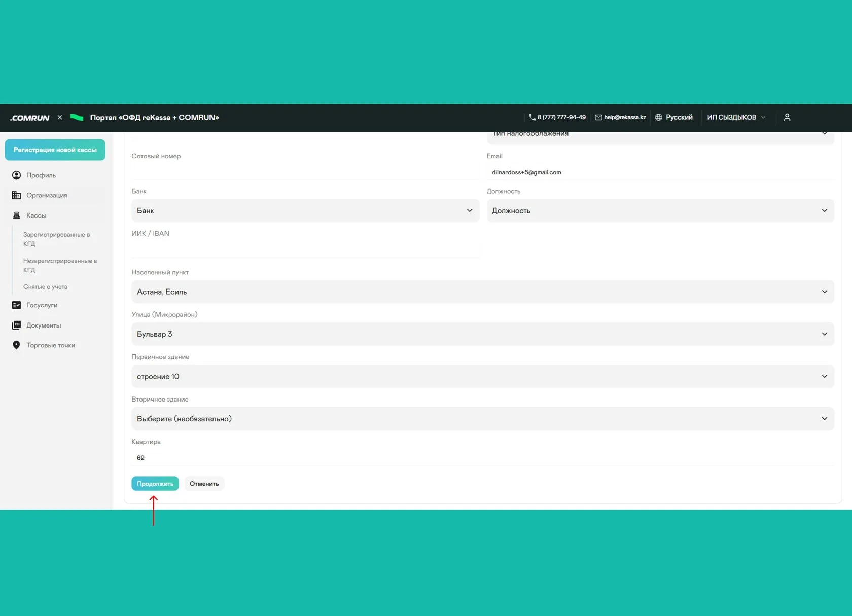Click the Отменить button
This screenshot has height=616, width=852.
204,484
